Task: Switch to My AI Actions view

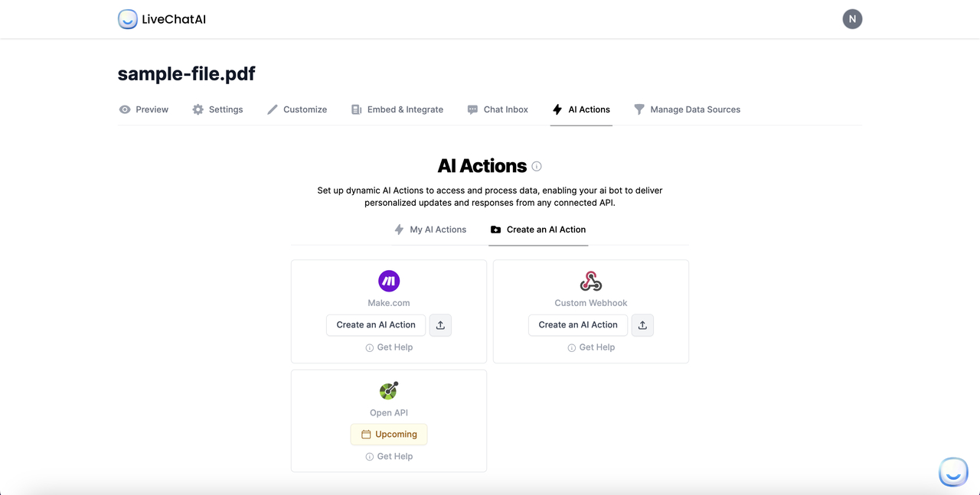Action: coord(430,229)
